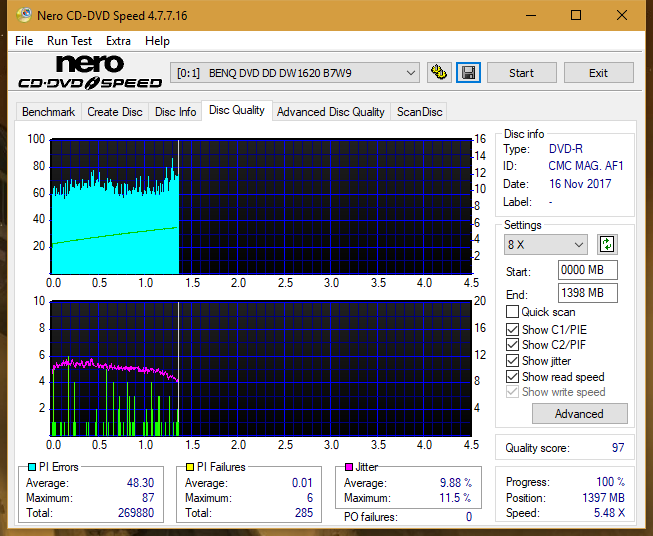Click the Quality score value 97
653x536 pixels.
point(618,448)
